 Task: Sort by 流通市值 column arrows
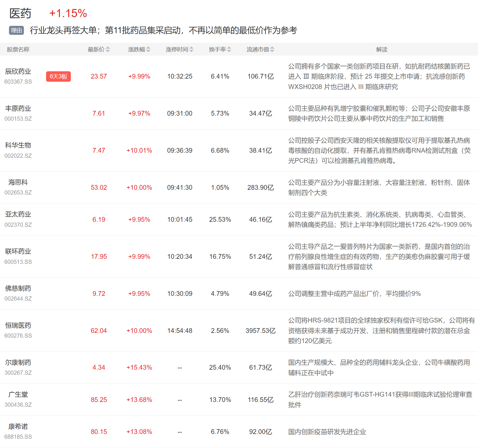coord(272,49)
